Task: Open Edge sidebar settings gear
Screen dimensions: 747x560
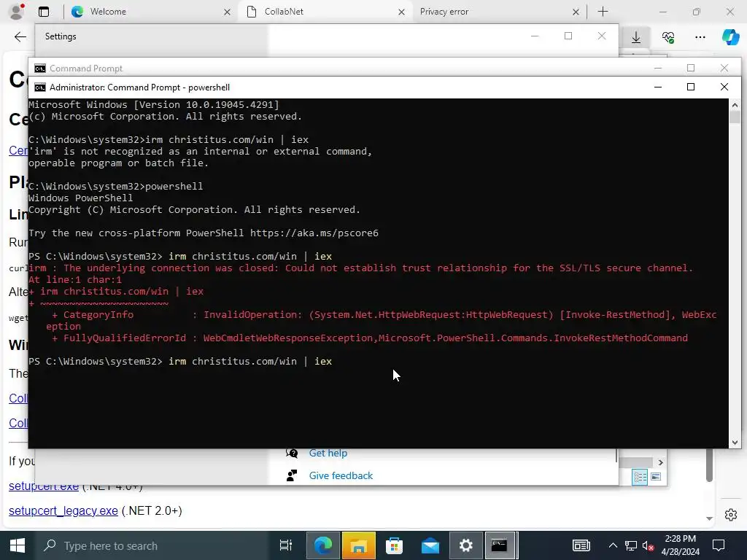Action: 731,515
